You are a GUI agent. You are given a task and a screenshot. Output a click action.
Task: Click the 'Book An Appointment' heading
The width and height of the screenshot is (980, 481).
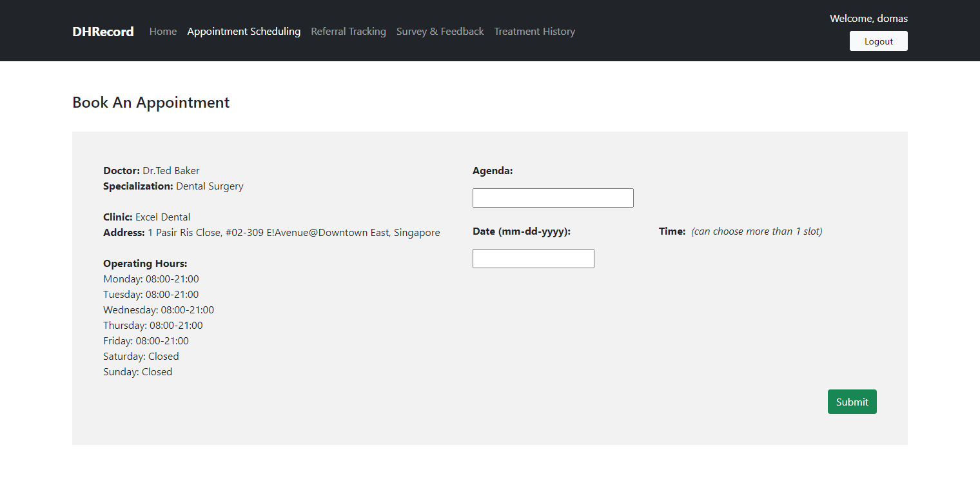point(151,103)
